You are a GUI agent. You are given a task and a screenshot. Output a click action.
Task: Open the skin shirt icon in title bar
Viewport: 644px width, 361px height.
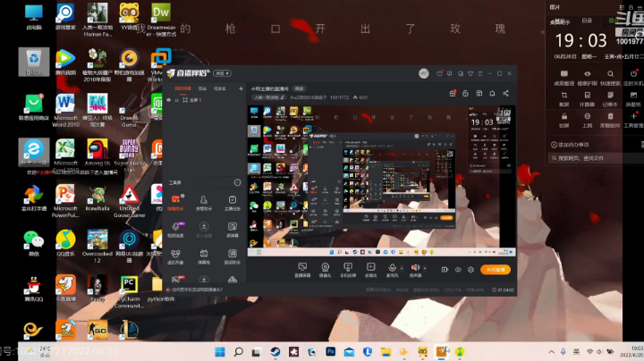pyautogui.click(x=470, y=73)
